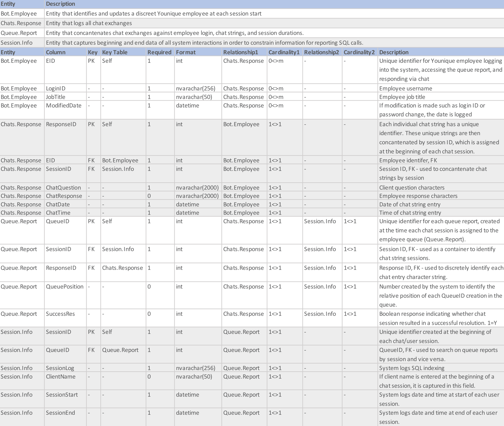
Task: Select the 'Client question characters' description cell
Action: click(x=441, y=187)
